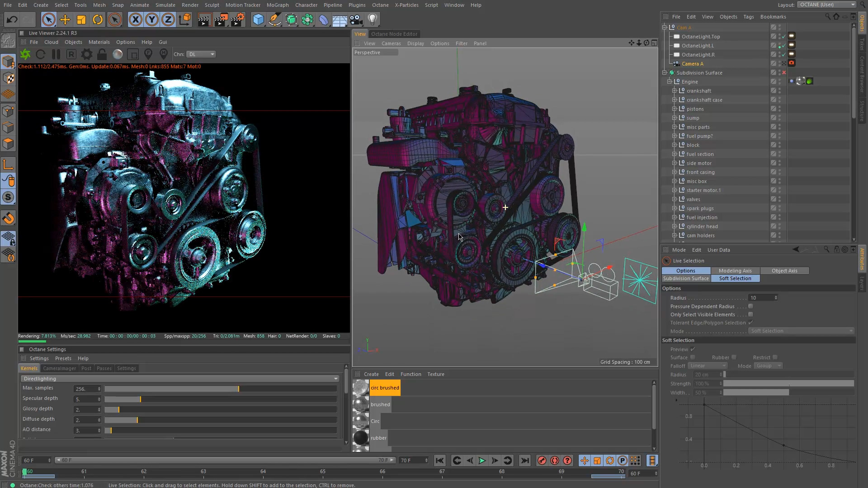Toggle the Live Viewer lock icon
The height and width of the screenshot is (488, 868).
(102, 54)
